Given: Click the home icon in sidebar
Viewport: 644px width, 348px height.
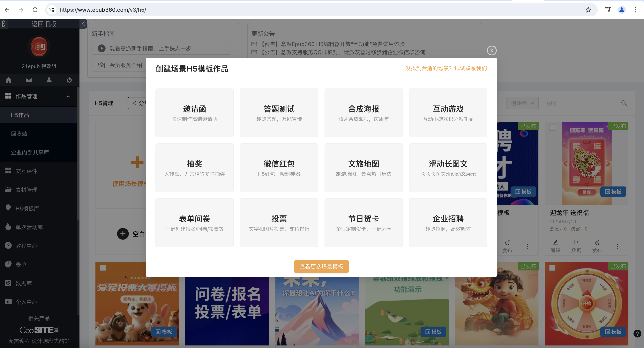Looking at the screenshot, I should (9, 80).
